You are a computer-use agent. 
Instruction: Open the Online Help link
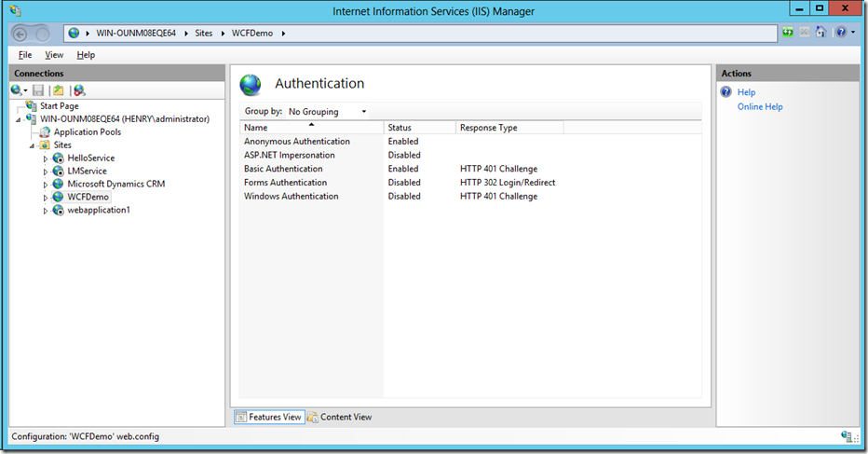760,106
